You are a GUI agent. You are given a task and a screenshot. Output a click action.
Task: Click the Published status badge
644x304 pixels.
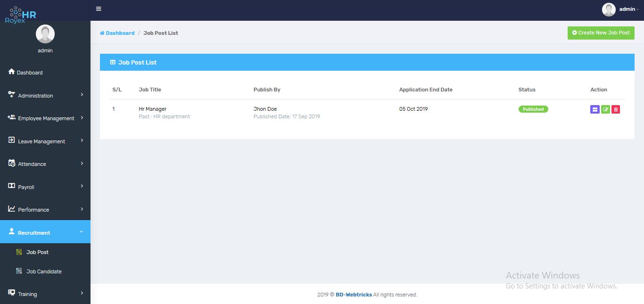[533, 109]
